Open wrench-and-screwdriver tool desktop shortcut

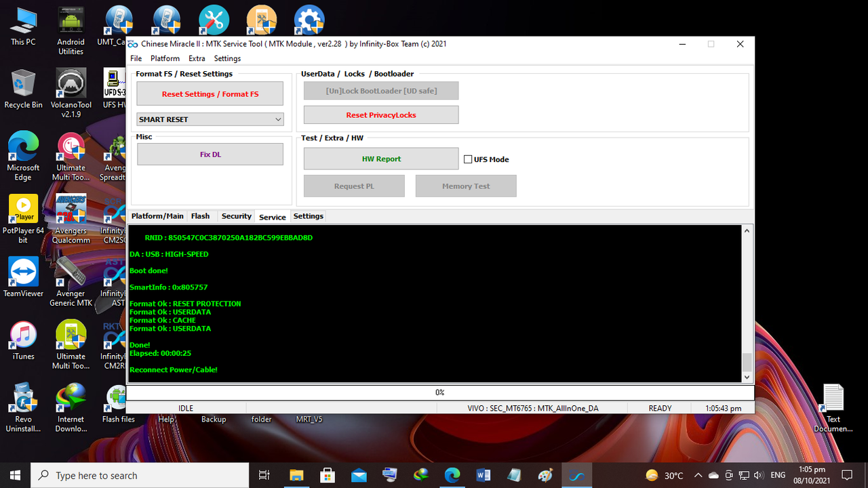pyautogui.click(x=214, y=20)
